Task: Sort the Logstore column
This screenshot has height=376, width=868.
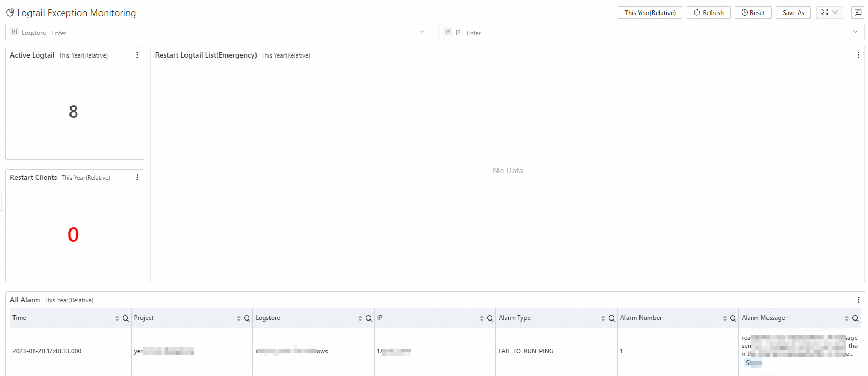Action: [x=360, y=318]
